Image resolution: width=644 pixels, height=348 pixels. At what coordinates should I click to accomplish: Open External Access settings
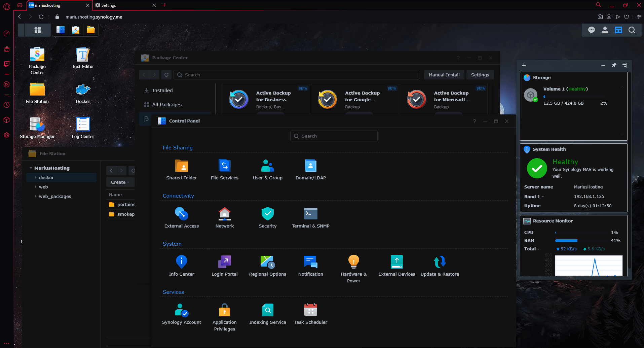[182, 218]
